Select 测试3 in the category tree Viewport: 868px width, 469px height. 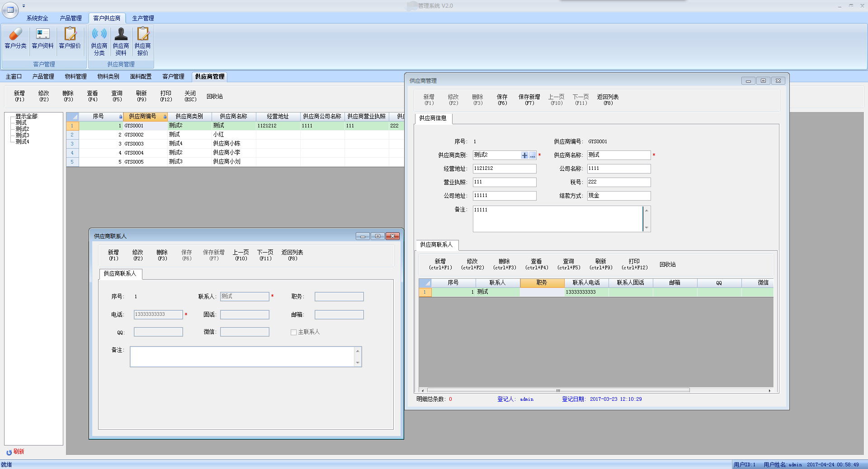click(22, 135)
